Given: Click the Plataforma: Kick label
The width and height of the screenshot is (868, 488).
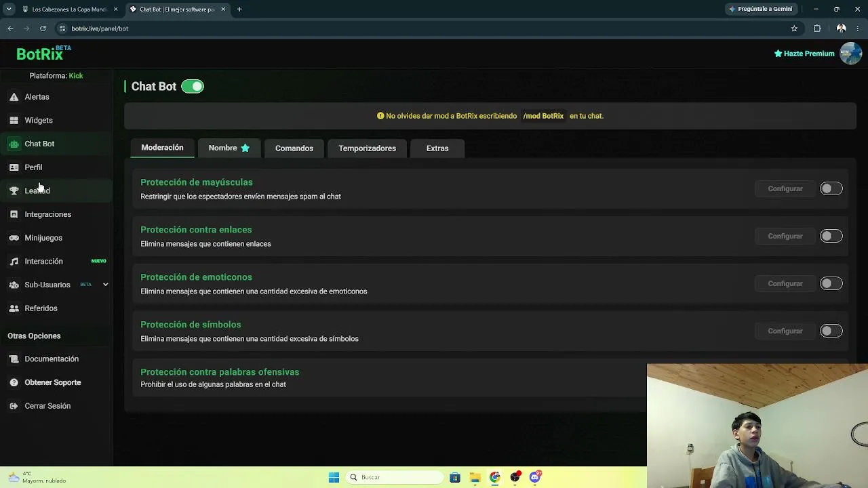Looking at the screenshot, I should (56, 76).
